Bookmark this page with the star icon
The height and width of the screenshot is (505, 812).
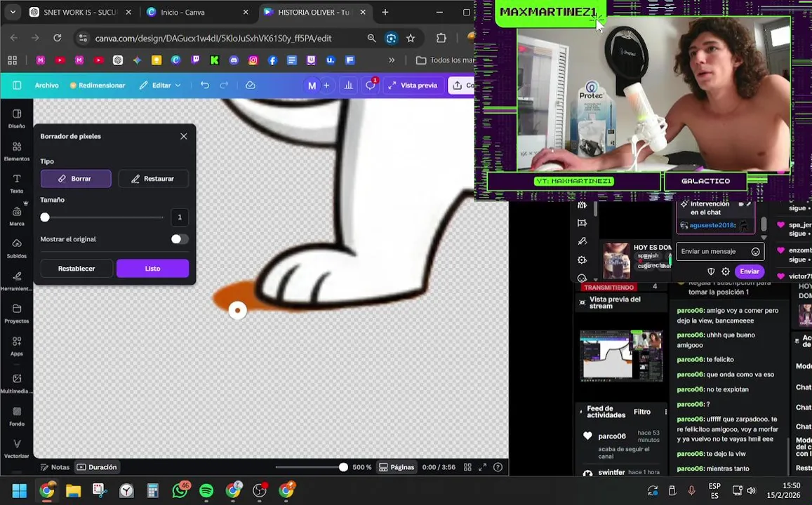411,39
